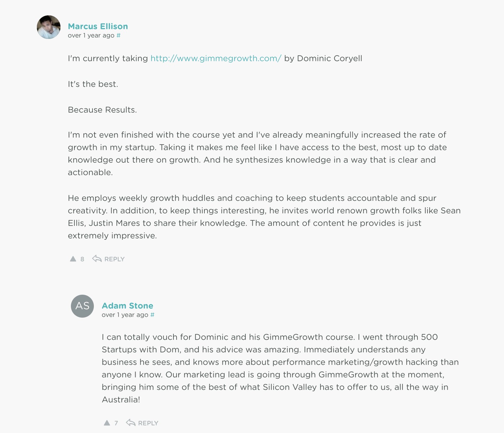Click the vote count 8 on Marcus's comment

click(82, 259)
